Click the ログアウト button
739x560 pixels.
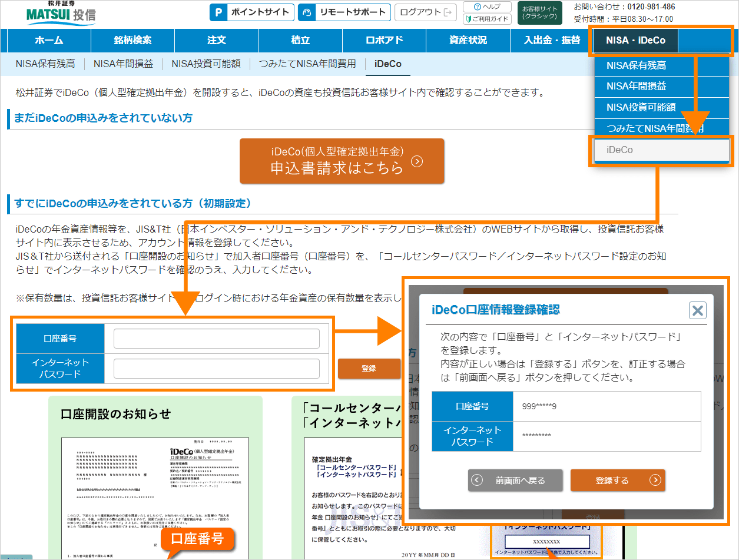click(x=425, y=12)
